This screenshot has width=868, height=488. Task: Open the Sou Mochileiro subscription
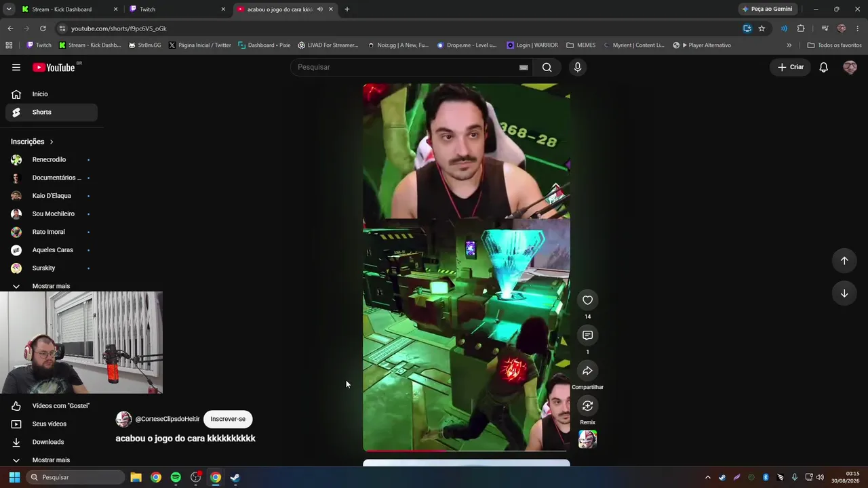click(x=52, y=214)
